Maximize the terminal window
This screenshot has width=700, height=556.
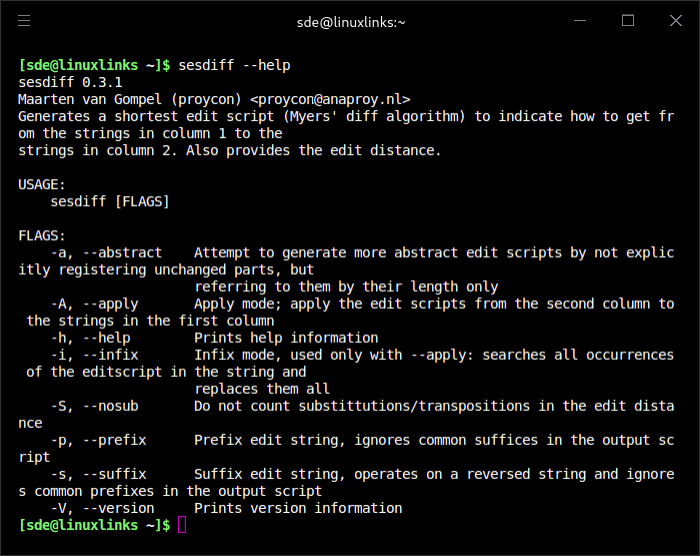[x=628, y=21]
